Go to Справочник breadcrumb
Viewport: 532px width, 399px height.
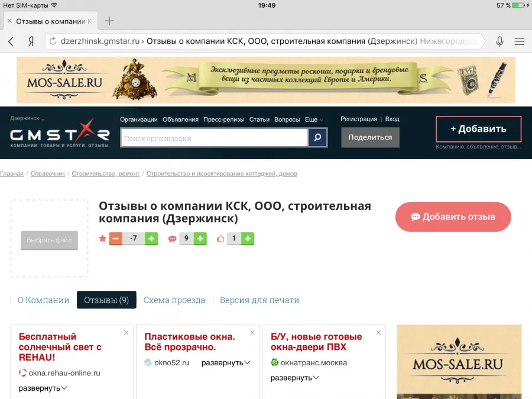(48, 174)
